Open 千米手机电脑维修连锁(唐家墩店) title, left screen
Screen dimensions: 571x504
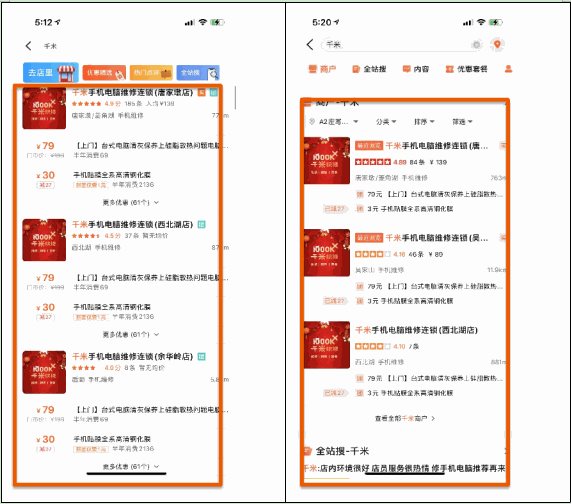click(x=133, y=92)
